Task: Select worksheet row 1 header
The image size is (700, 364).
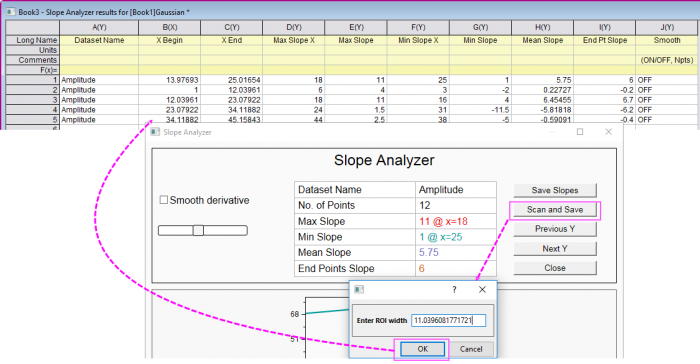Action: point(33,80)
